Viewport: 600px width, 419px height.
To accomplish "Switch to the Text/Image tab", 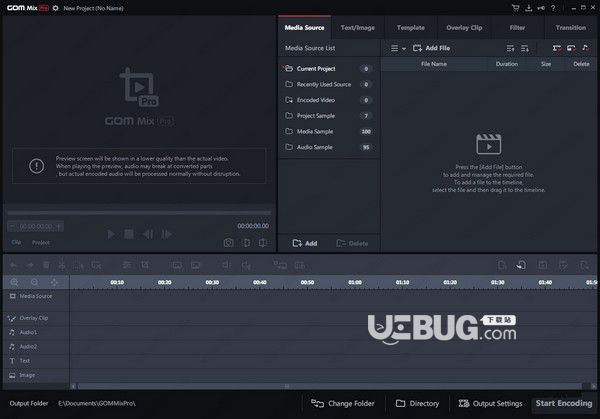I will pos(357,28).
